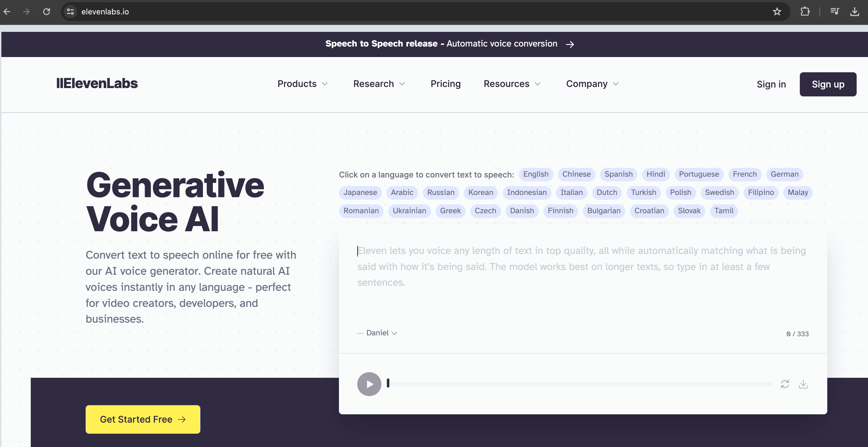Click the 0 / 333 character counter

[797, 334]
